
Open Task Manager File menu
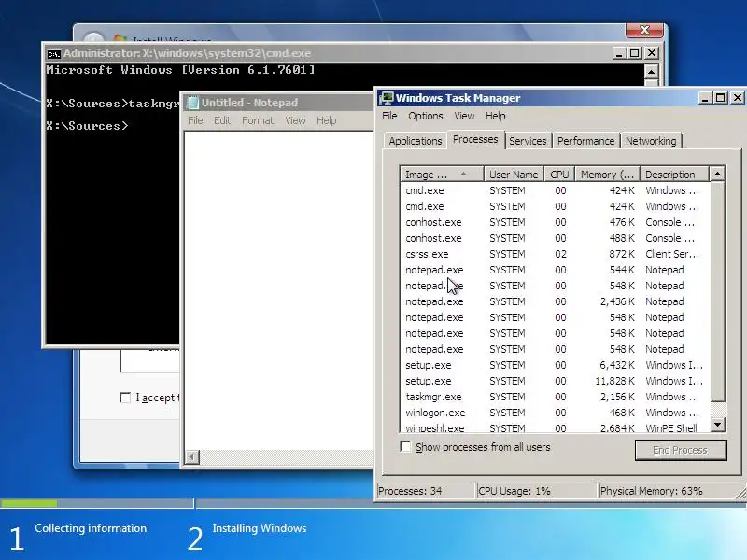click(389, 116)
